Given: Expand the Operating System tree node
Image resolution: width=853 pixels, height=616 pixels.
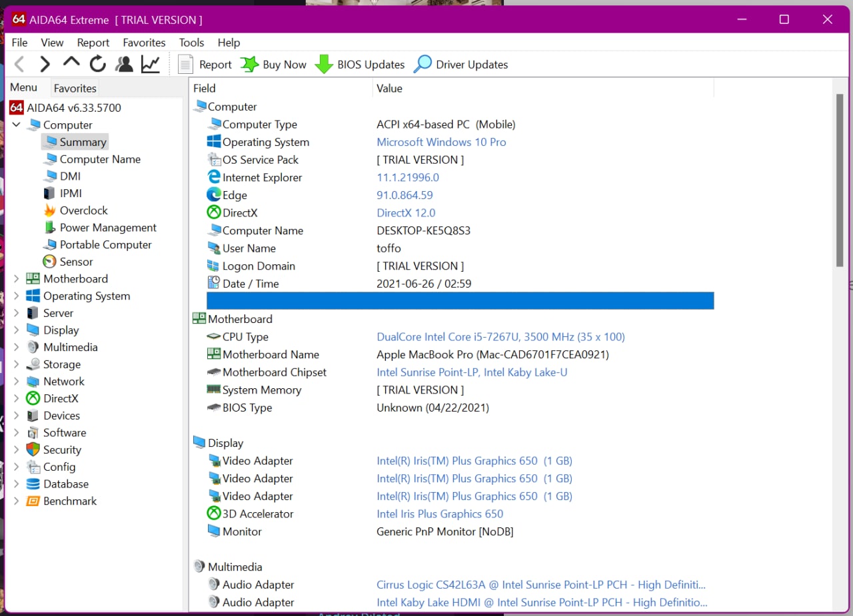Looking at the screenshot, I should tap(16, 296).
